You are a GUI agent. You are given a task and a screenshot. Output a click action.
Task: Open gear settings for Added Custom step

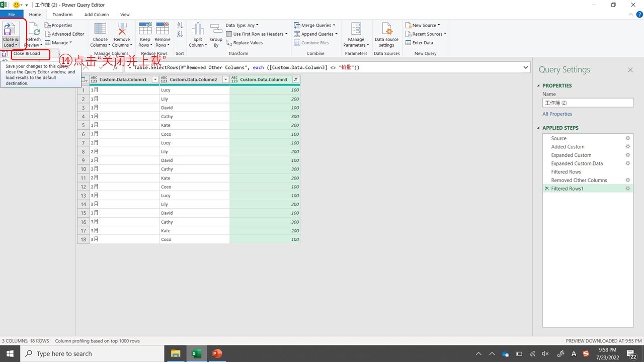627,147
